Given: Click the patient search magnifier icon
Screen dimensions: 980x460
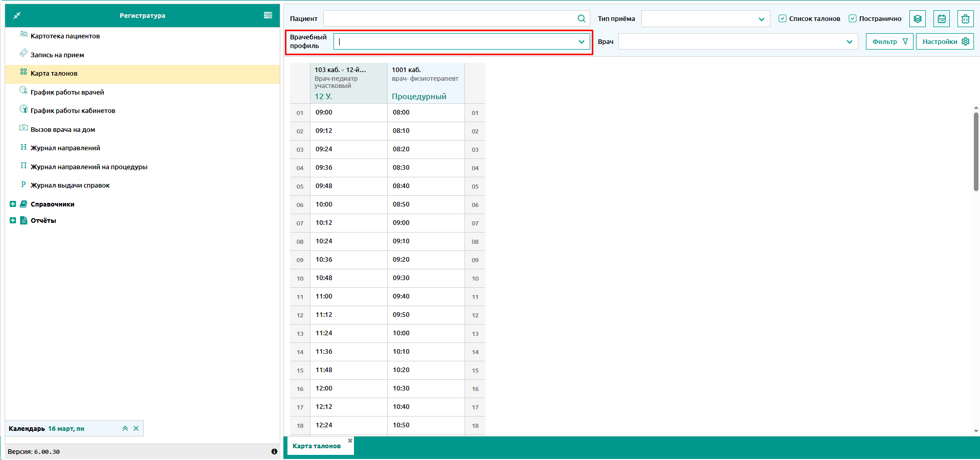Looking at the screenshot, I should click(x=581, y=18).
